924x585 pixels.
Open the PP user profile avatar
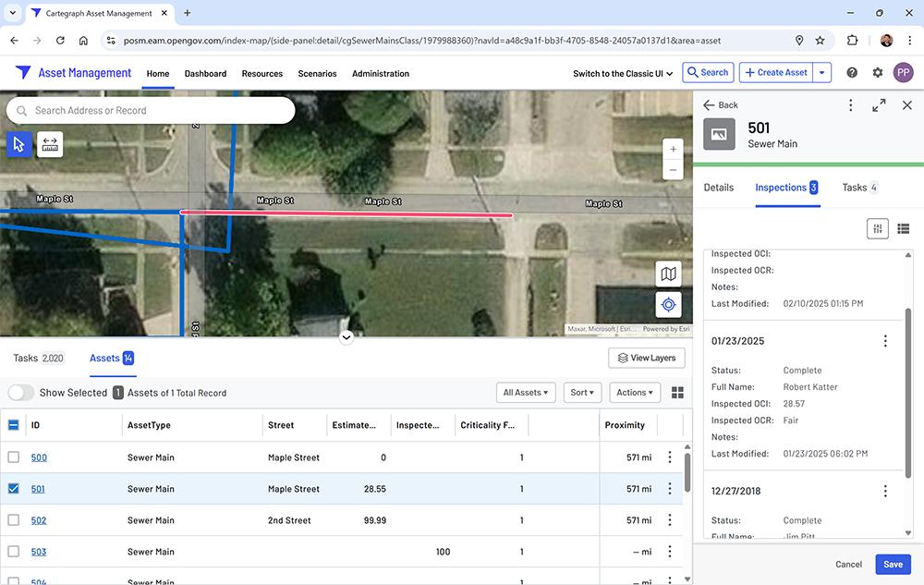click(903, 72)
